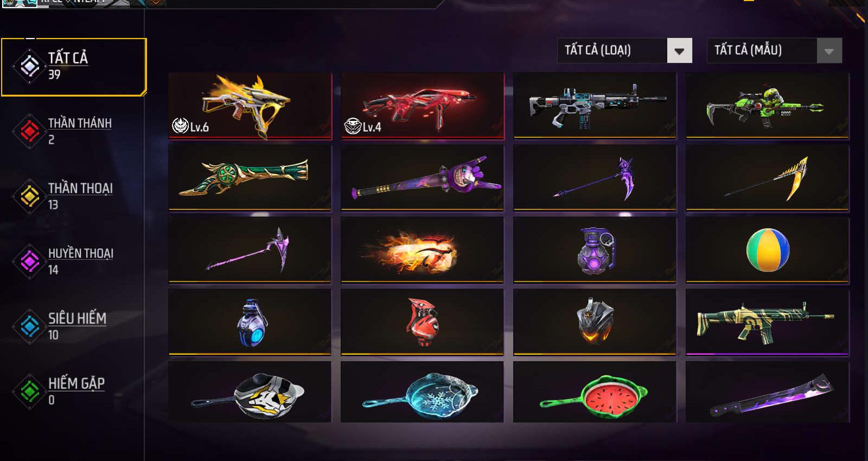Select the red Lv.4 gun skin
This screenshot has height=461, width=868.
[x=423, y=106]
